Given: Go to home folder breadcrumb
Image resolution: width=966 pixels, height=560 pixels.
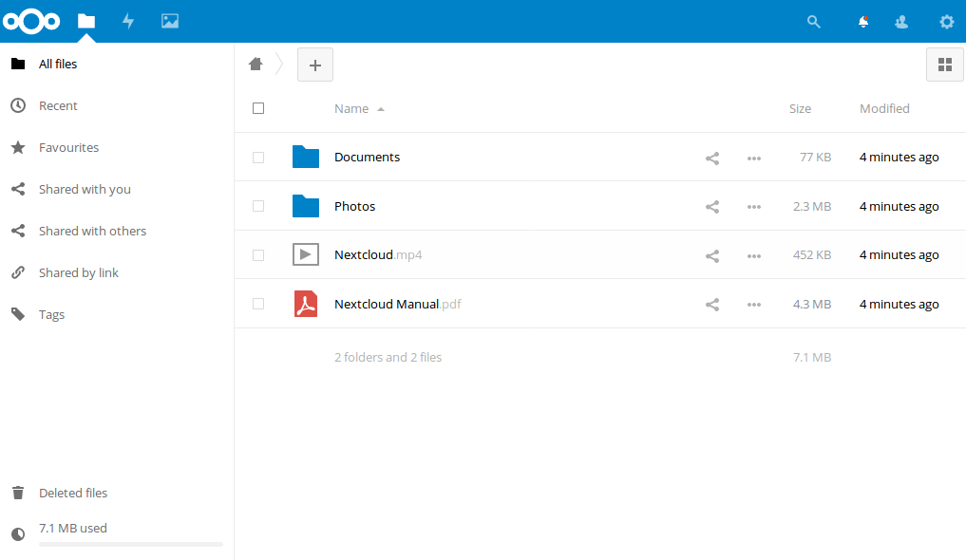Looking at the screenshot, I should point(256,64).
